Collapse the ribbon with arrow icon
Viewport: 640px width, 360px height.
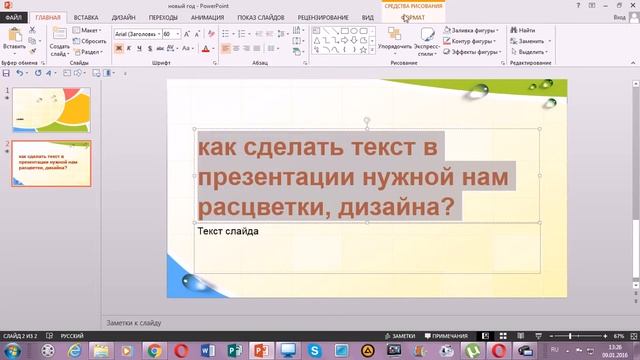pyautogui.click(x=633, y=63)
